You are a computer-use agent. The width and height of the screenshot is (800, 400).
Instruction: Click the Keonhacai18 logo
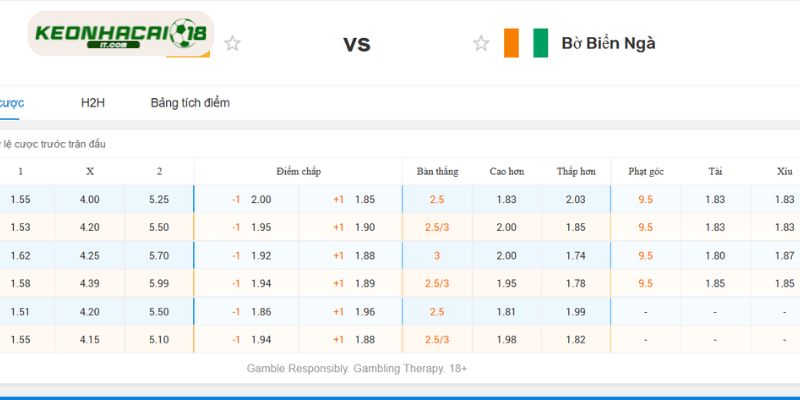click(x=120, y=34)
